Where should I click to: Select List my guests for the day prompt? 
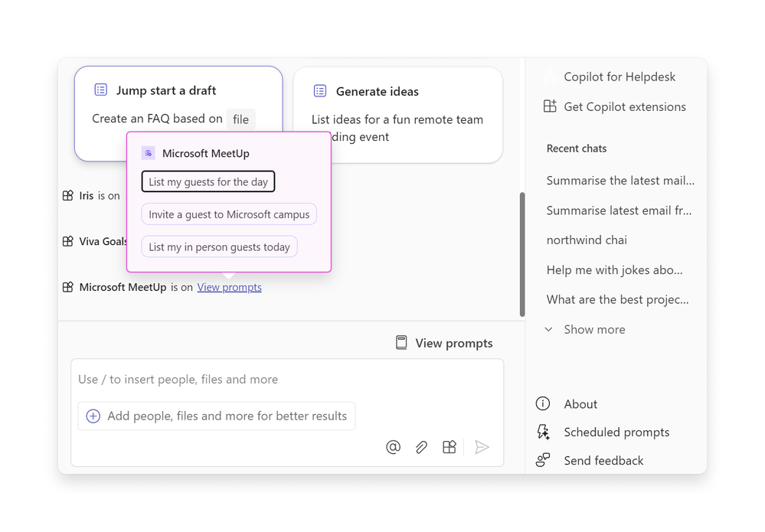pyautogui.click(x=208, y=181)
